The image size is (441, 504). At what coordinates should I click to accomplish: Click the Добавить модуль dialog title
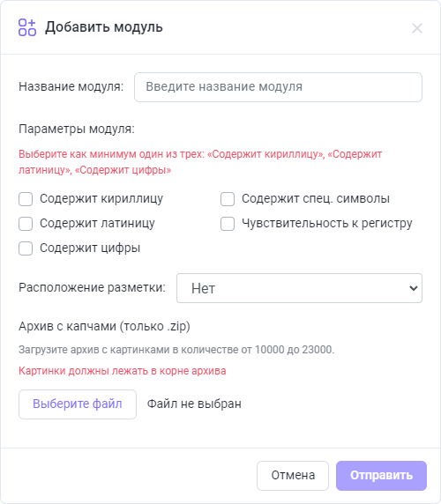104,27
